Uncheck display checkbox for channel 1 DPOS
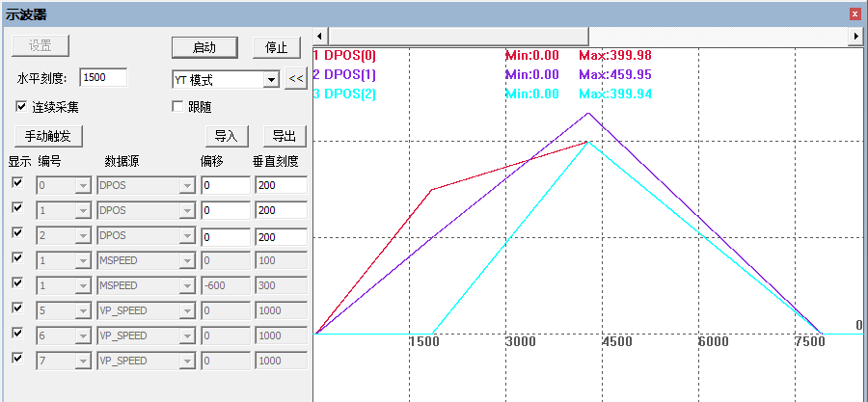 (x=17, y=207)
